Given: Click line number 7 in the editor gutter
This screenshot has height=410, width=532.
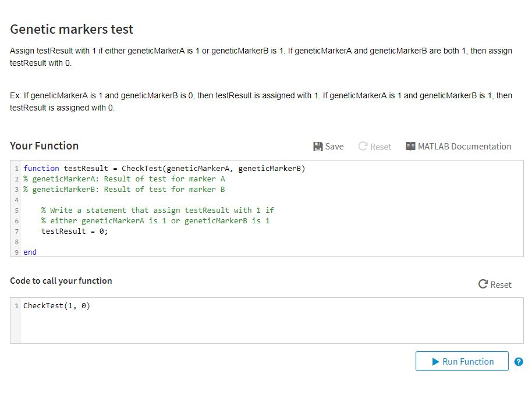Looking at the screenshot, I should pyautogui.click(x=17, y=231).
